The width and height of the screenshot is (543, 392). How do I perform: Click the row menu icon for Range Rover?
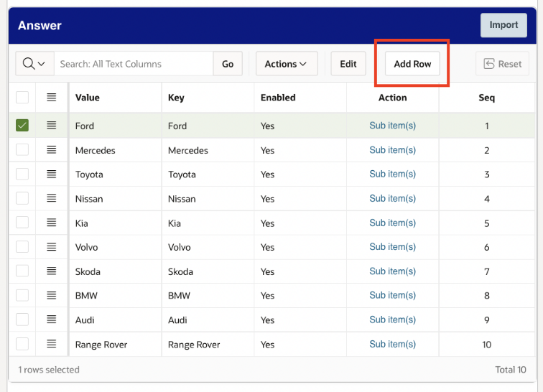51,344
